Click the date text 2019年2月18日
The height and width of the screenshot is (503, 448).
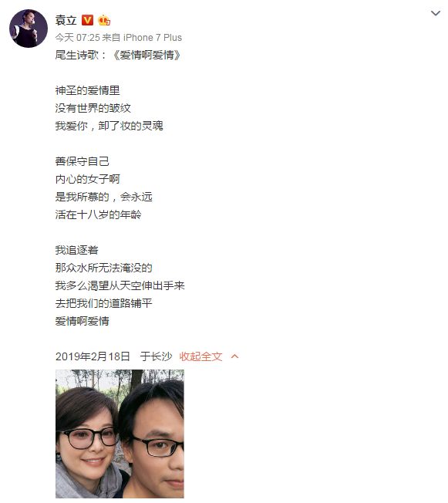[93, 356]
